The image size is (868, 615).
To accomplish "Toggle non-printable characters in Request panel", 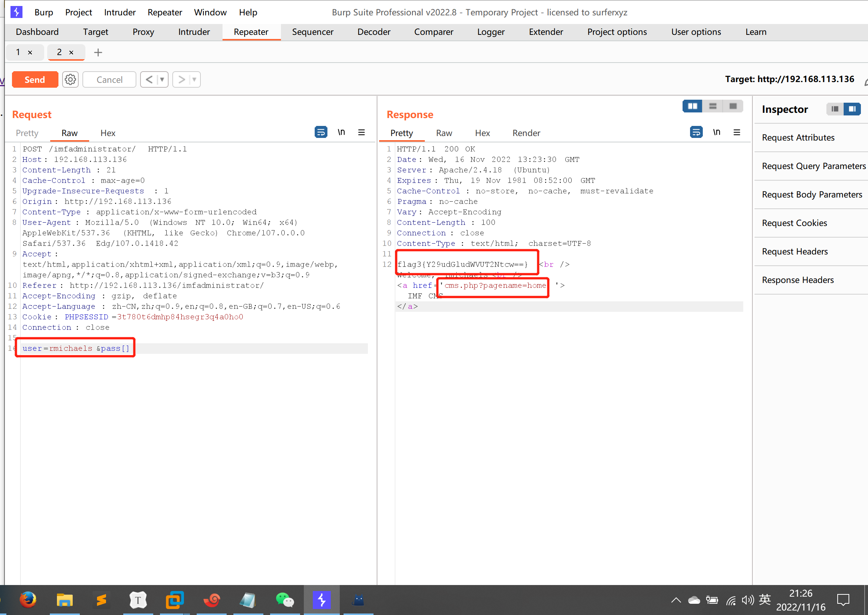I will click(x=341, y=132).
